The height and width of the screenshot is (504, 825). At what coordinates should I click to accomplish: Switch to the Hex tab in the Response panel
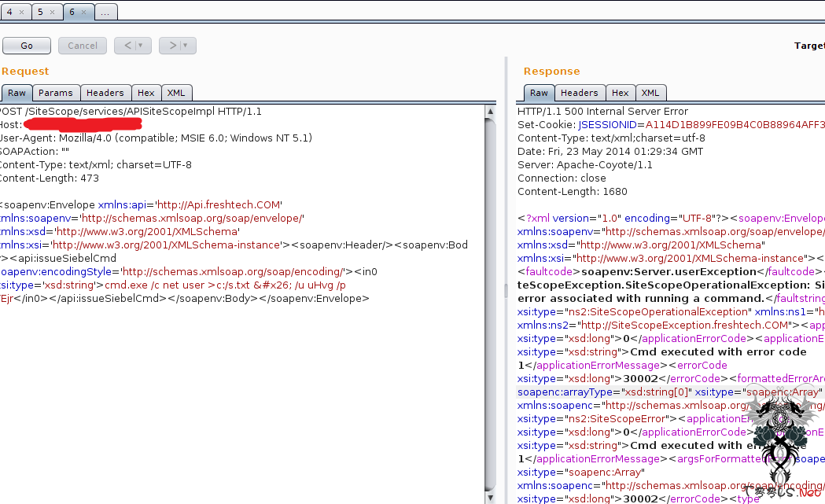coord(621,93)
